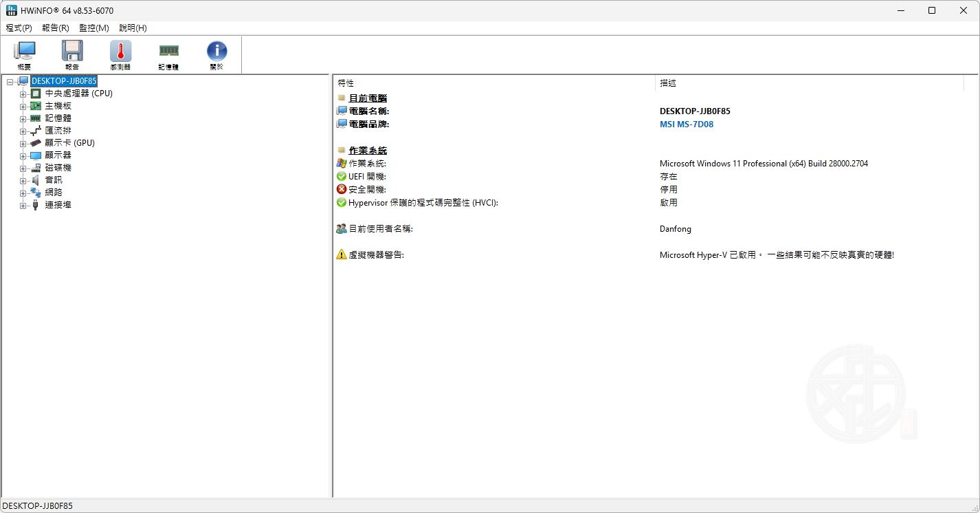Screen dimensions: 980x513
Task: Click the Danfong user name value
Action: 676,229
